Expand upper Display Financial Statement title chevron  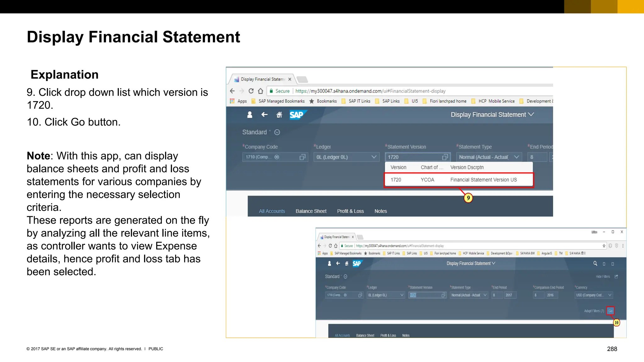point(531,114)
